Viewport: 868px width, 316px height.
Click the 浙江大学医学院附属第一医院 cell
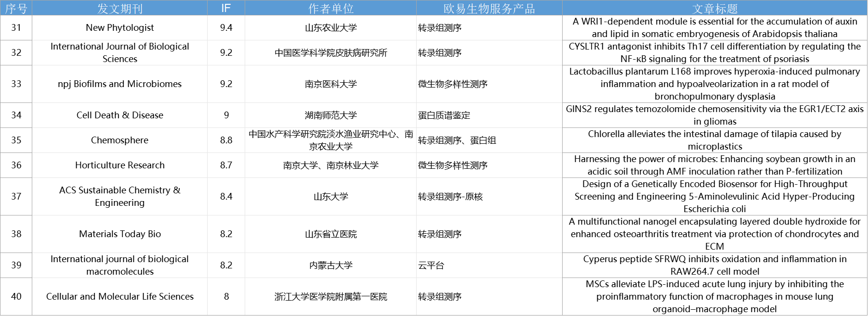click(331, 297)
